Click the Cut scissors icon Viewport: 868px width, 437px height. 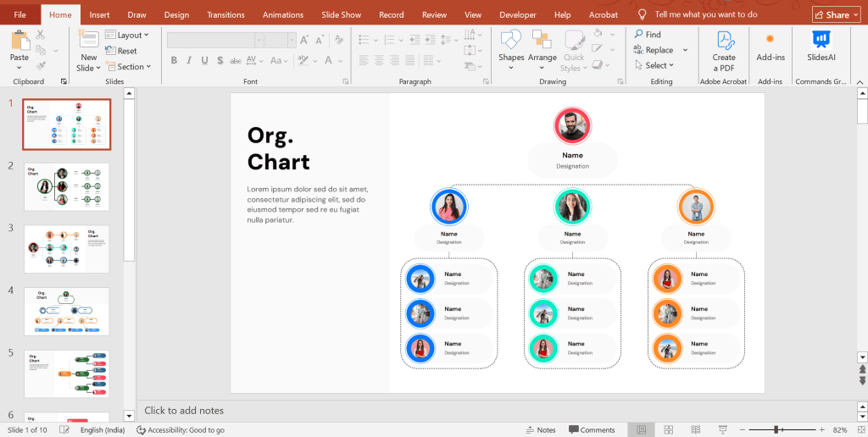point(41,35)
